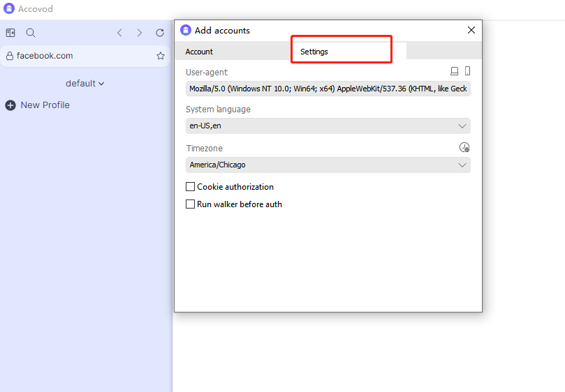Screen dimensions: 565x392
Task: Select the mobile user-agent icon
Action: (x=467, y=71)
